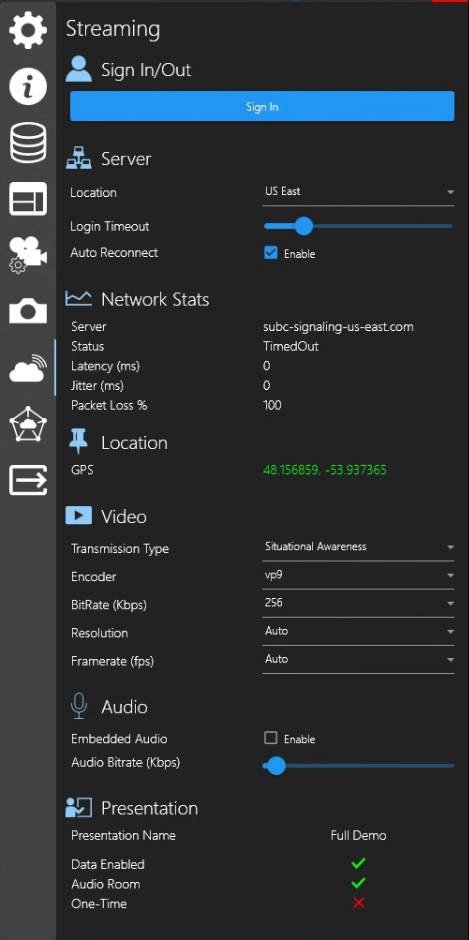Click the green GPS coordinates text
The height and width of the screenshot is (940, 469).
tap(324, 470)
